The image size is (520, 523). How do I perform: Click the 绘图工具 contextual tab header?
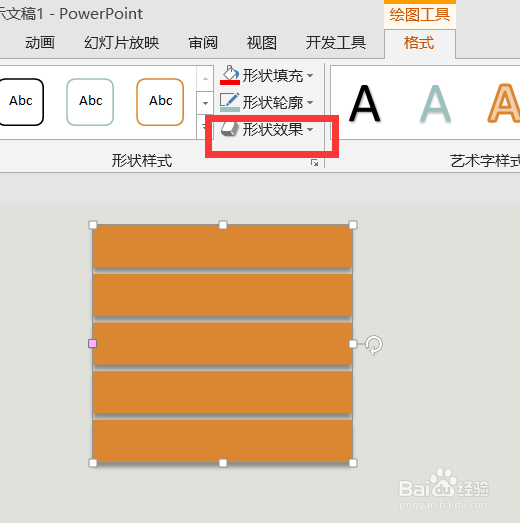420,15
